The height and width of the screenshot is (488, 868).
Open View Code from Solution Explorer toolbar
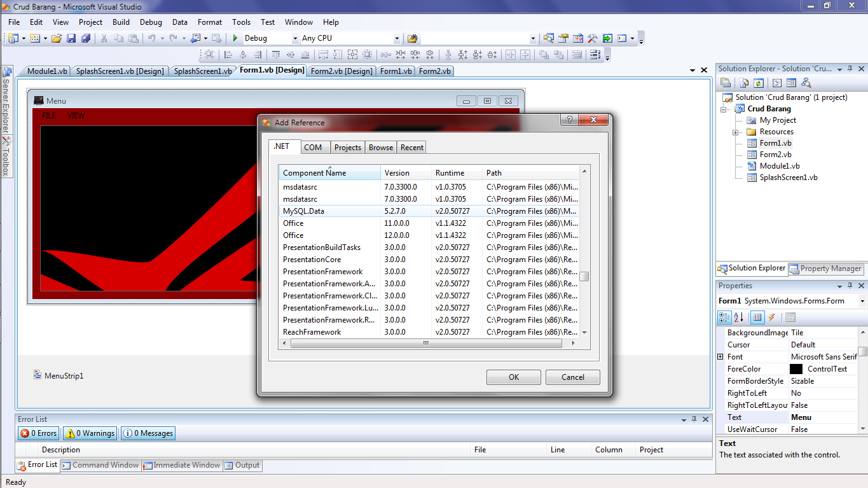tap(777, 83)
